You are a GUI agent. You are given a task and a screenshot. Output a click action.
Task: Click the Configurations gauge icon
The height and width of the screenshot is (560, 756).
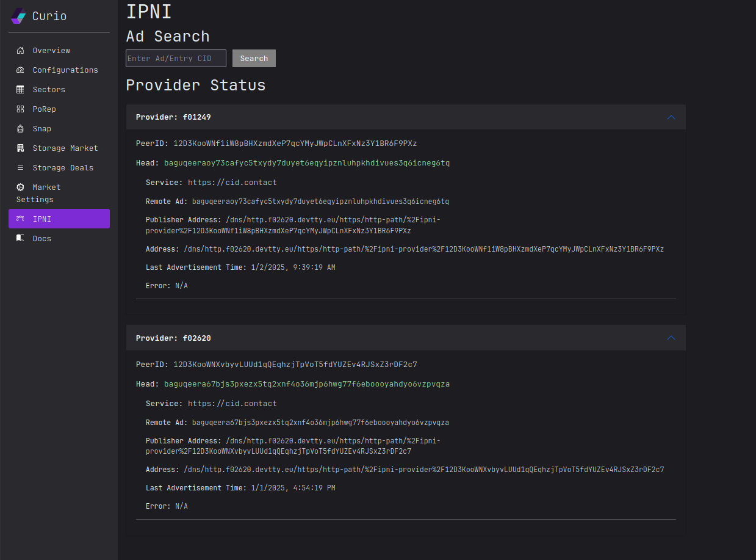pyautogui.click(x=20, y=70)
